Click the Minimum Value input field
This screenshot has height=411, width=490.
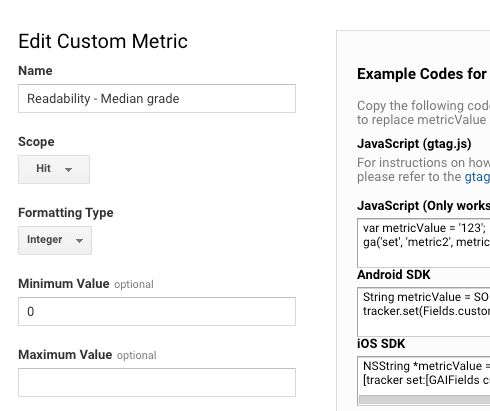(157, 311)
